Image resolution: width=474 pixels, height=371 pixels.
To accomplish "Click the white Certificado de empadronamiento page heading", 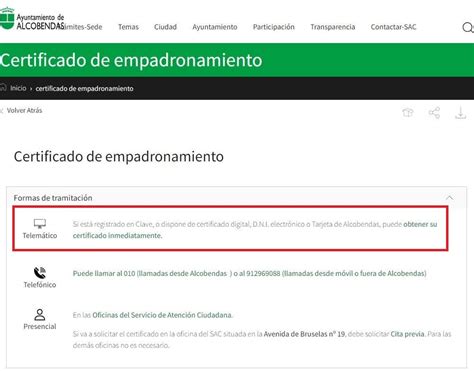I will coord(119,156).
